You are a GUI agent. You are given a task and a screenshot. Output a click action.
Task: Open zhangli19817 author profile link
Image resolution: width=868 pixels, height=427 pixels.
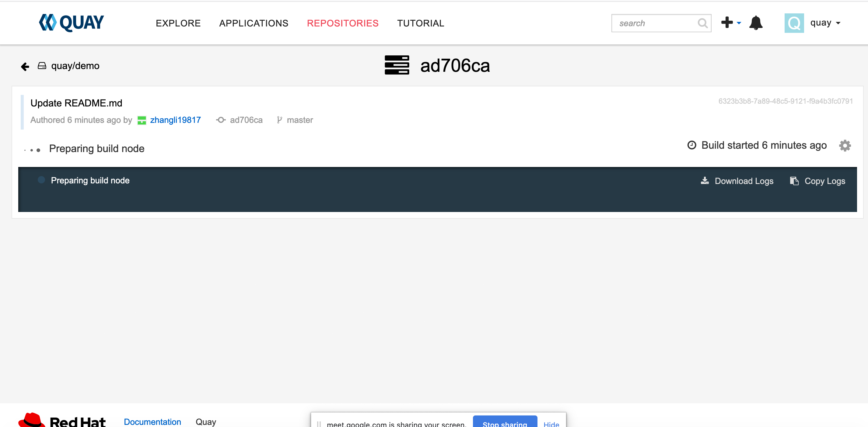pos(175,120)
